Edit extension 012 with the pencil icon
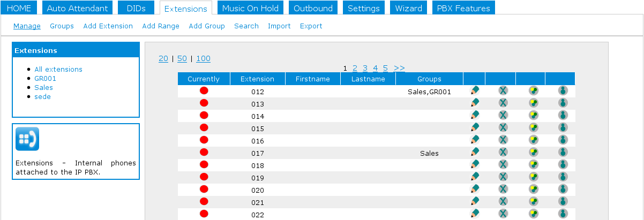This screenshot has height=220, width=644. click(474, 90)
